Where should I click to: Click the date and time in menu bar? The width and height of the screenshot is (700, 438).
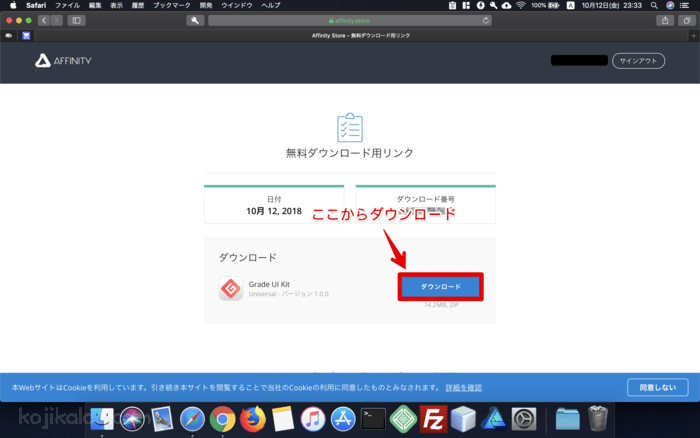pyautogui.click(x=612, y=5)
